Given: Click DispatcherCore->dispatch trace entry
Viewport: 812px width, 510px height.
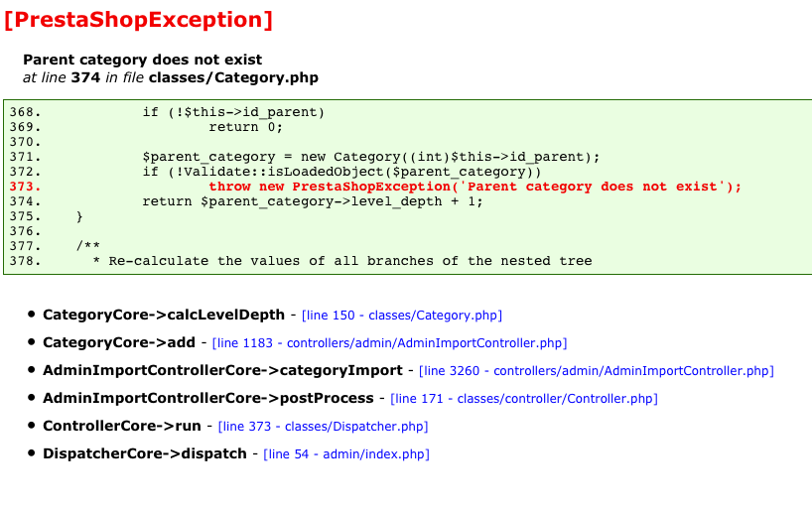Looking at the screenshot, I should click(145, 453).
